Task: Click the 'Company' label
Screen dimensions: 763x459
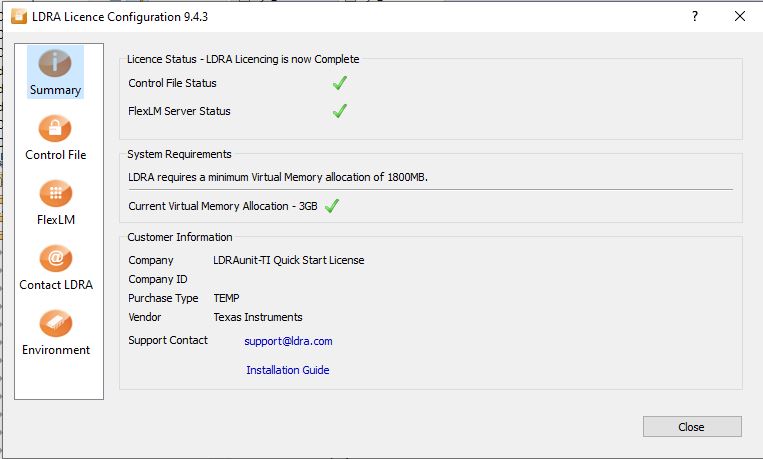Action: pos(150,260)
